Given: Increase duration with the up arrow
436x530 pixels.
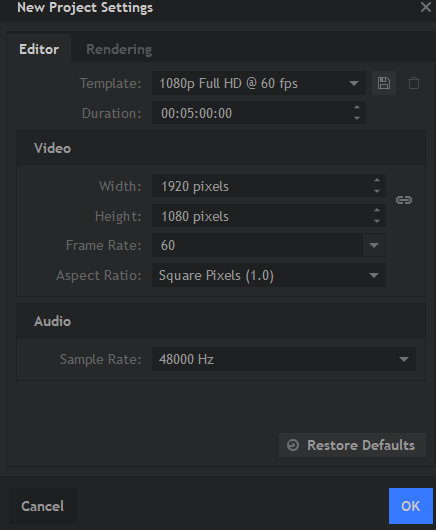Looking at the screenshot, I should click(x=357, y=107).
